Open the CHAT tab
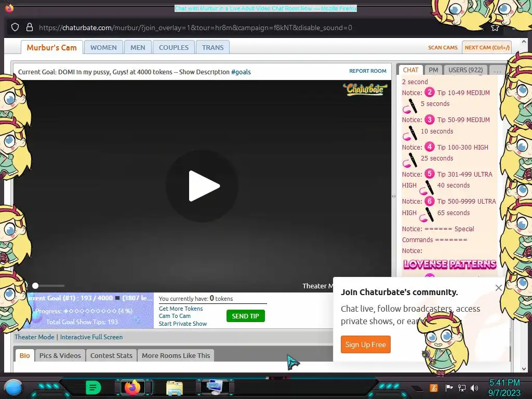The height and width of the screenshot is (399, 532). click(410, 70)
